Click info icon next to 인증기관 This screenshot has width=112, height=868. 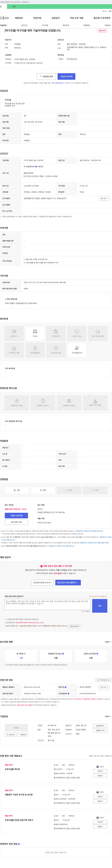point(66,687)
